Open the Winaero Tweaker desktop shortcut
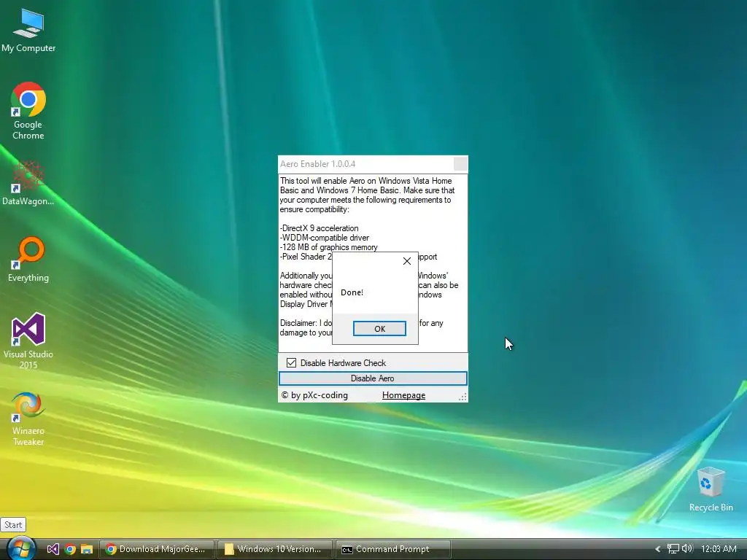Screen dimensions: 747x560 click(x=28, y=419)
